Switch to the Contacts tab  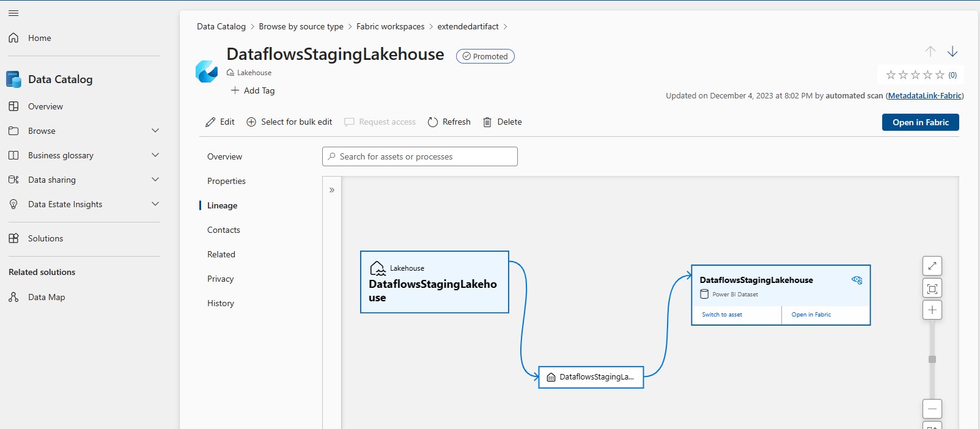point(224,230)
